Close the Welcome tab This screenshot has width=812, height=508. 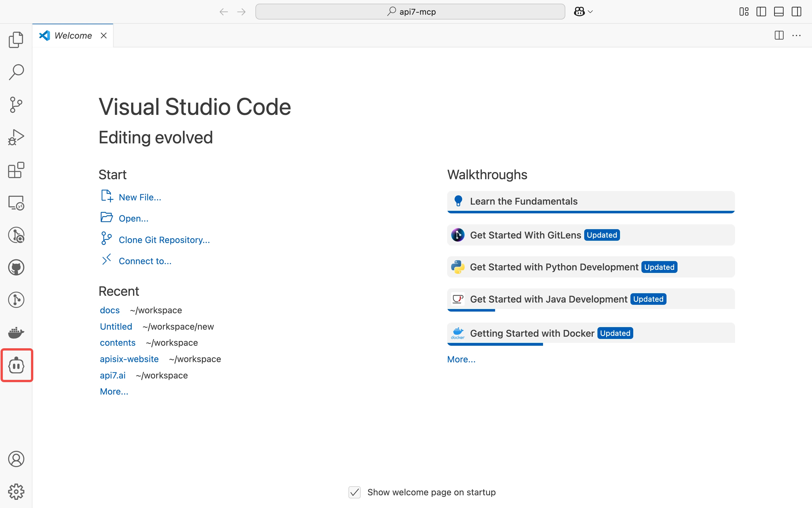pyautogui.click(x=104, y=35)
